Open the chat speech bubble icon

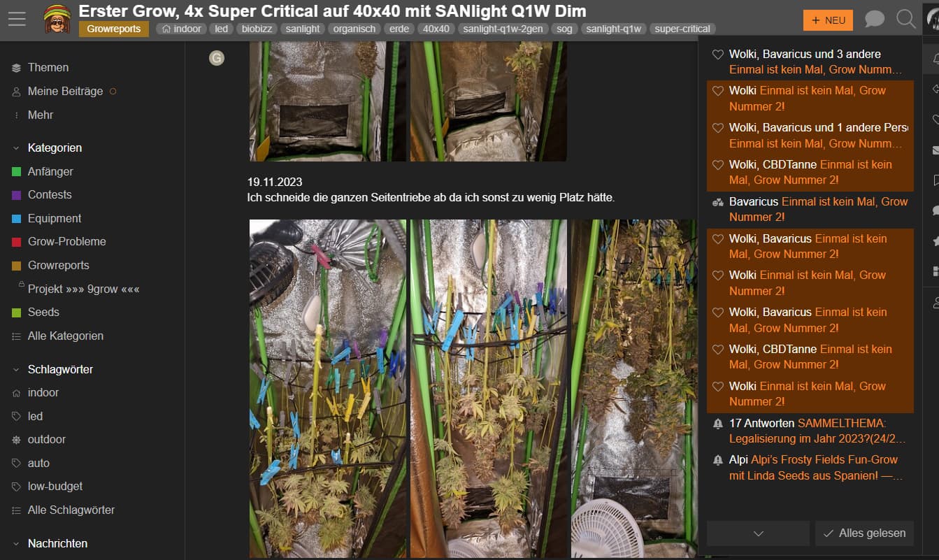point(874,20)
